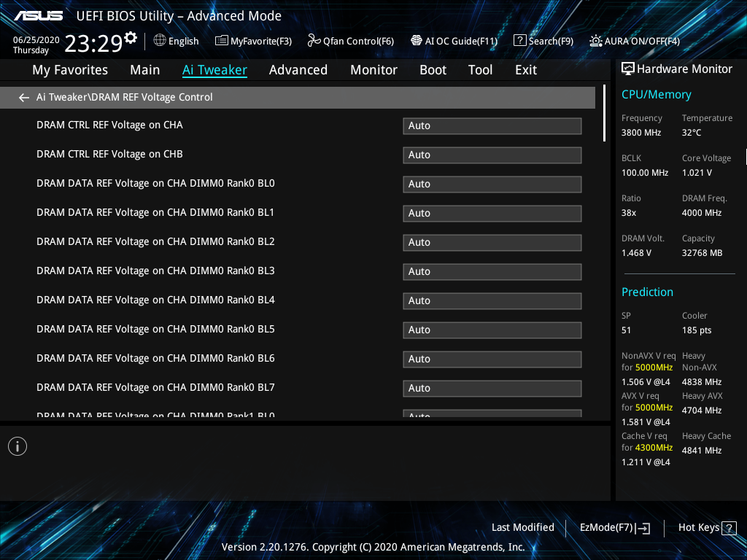
Task: Click the ASUS logo
Action: 38,16
